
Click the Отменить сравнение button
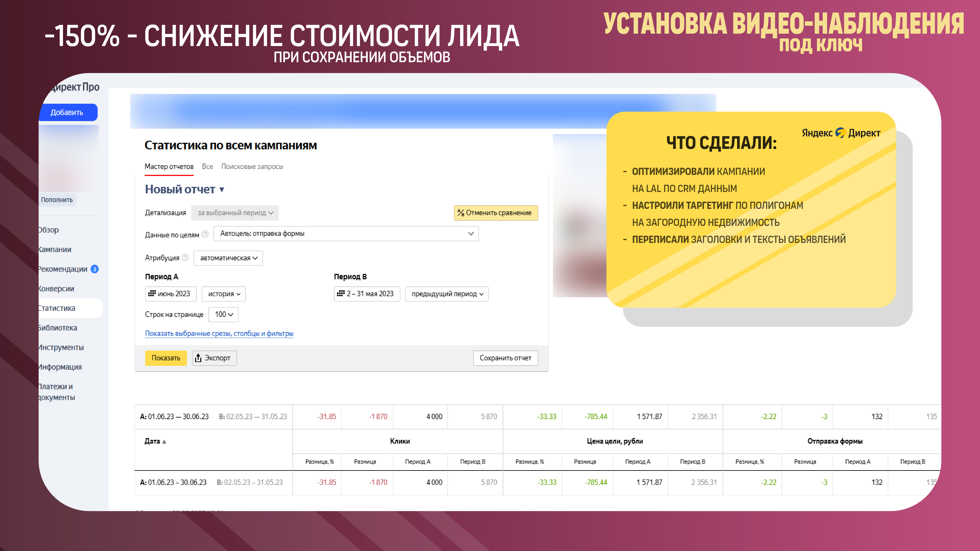[x=496, y=213]
